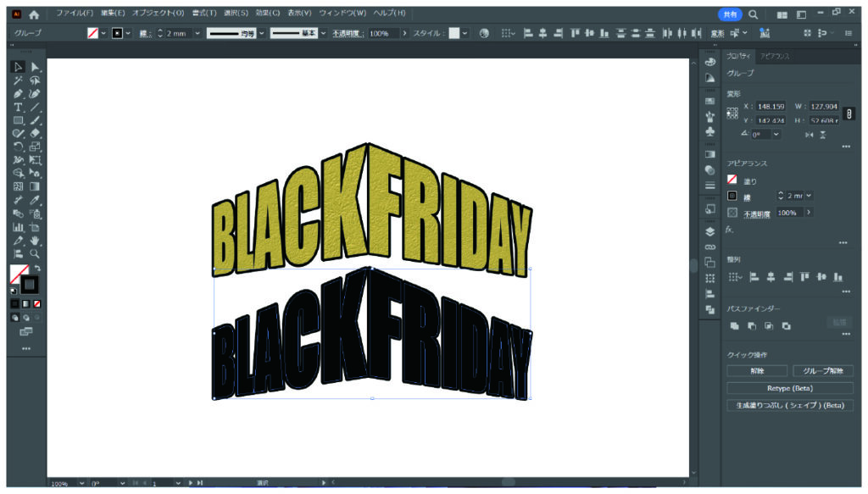Click the 解除 quick action button

757,370
